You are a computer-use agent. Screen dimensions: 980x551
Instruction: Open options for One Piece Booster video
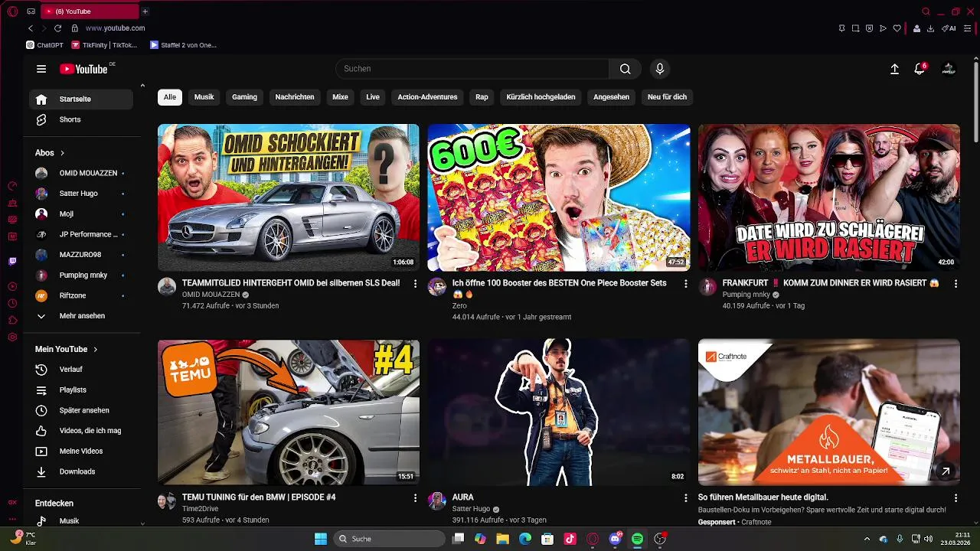[x=685, y=284]
